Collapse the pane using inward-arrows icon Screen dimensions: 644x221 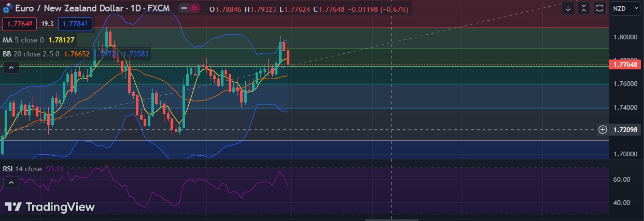click(x=584, y=8)
